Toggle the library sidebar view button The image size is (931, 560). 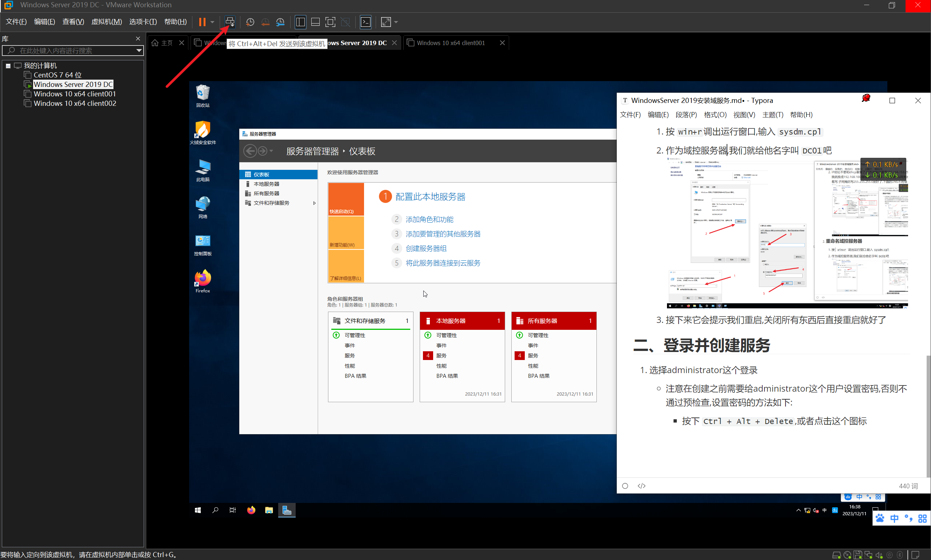(x=300, y=22)
